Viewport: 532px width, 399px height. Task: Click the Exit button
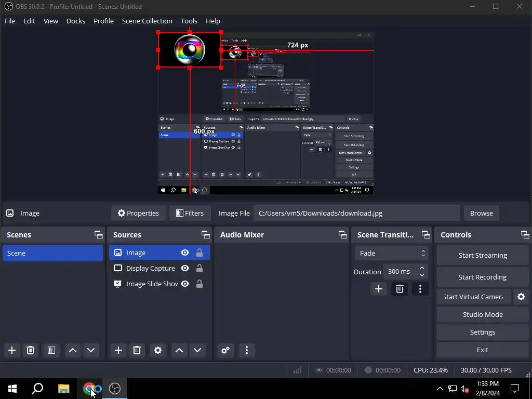coord(483,350)
